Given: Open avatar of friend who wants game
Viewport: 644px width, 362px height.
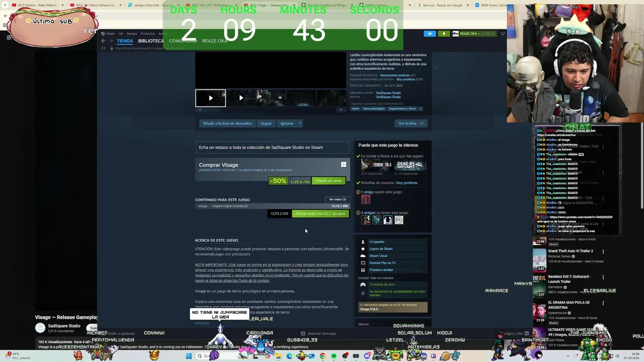Looking at the screenshot, I should (x=366, y=200).
